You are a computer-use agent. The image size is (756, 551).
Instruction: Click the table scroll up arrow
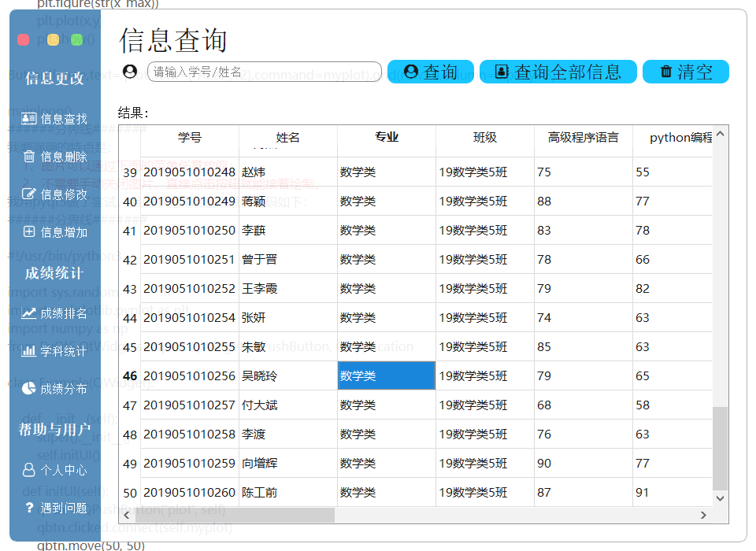721,134
